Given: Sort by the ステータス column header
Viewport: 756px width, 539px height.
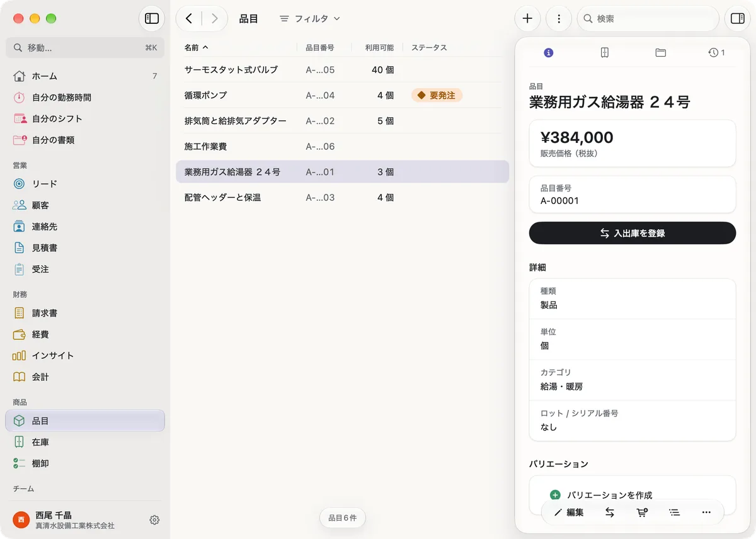Looking at the screenshot, I should [429, 48].
